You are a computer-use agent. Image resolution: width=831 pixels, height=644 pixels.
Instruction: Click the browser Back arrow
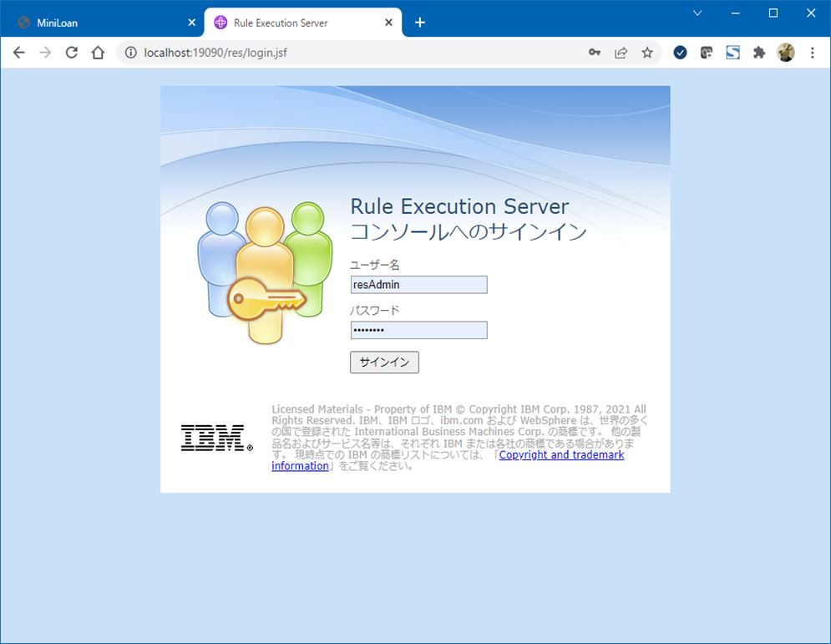[x=19, y=53]
